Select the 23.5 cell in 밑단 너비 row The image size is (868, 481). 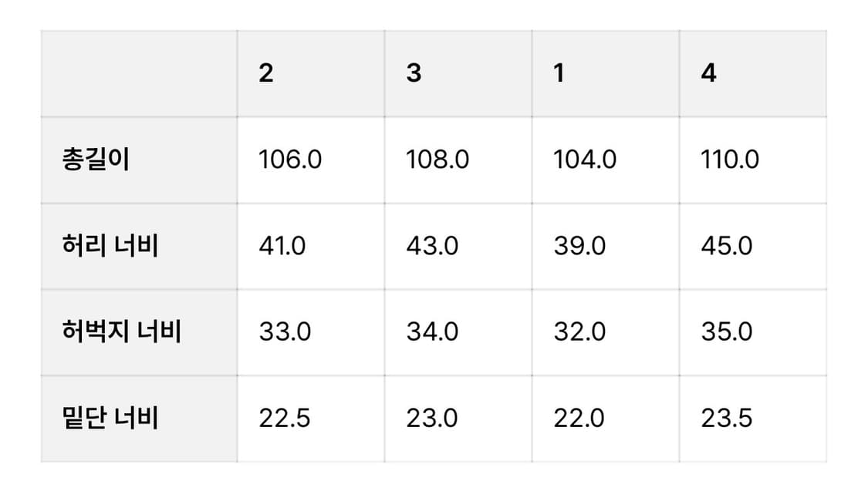click(727, 419)
